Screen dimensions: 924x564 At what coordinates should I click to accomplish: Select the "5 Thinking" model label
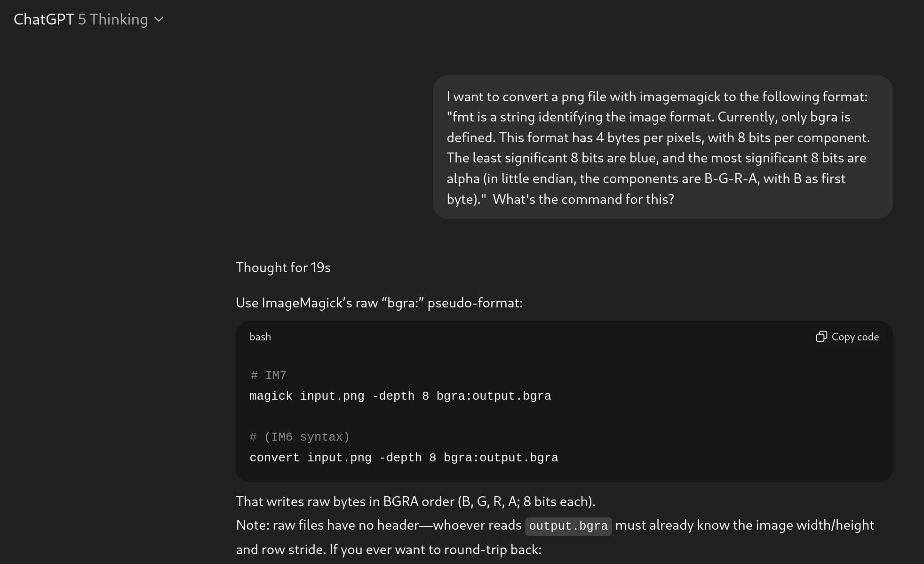point(113,19)
